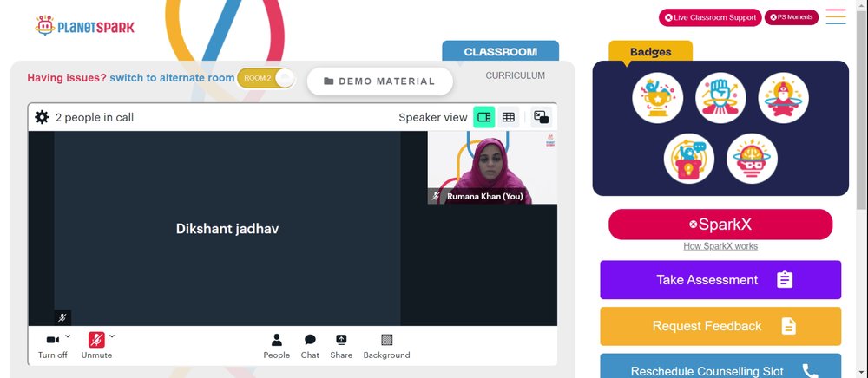868x378 pixels.
Task: Click the phone icon on Reschedule button
Action: click(x=810, y=371)
